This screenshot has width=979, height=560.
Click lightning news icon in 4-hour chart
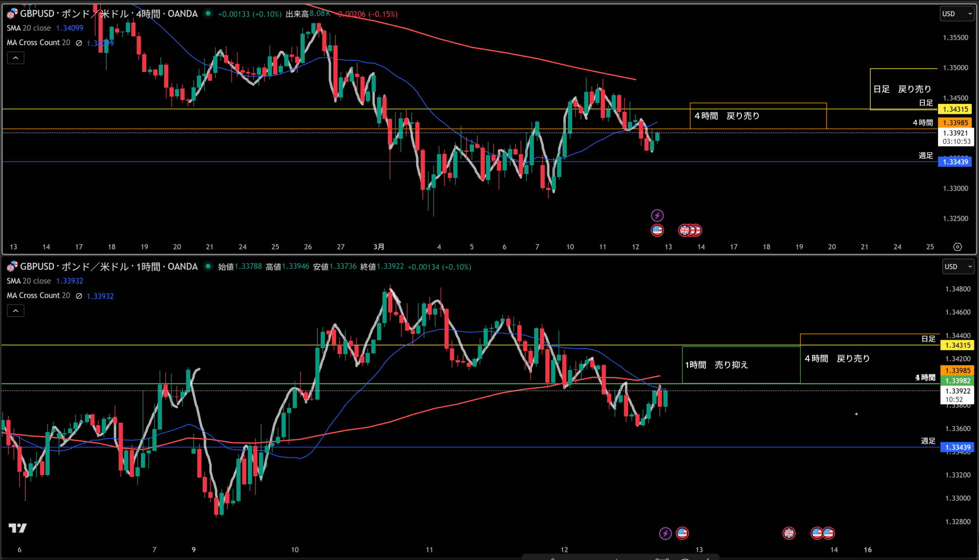coord(657,215)
